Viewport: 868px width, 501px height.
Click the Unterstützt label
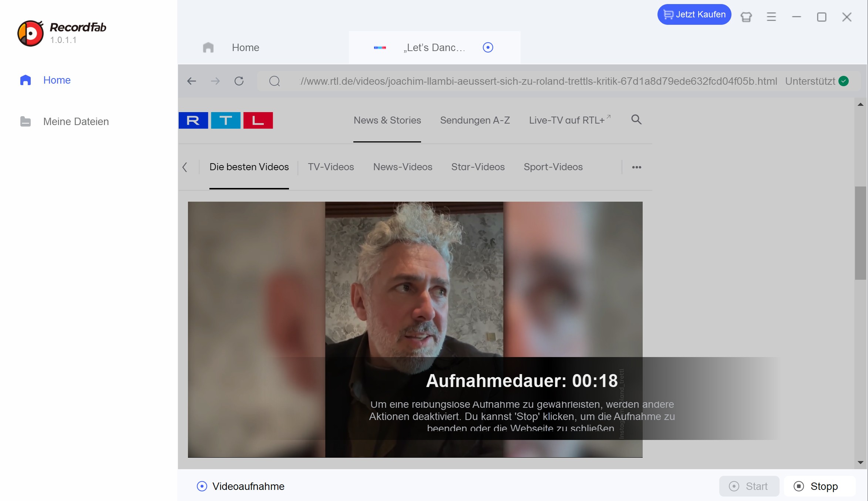point(810,81)
